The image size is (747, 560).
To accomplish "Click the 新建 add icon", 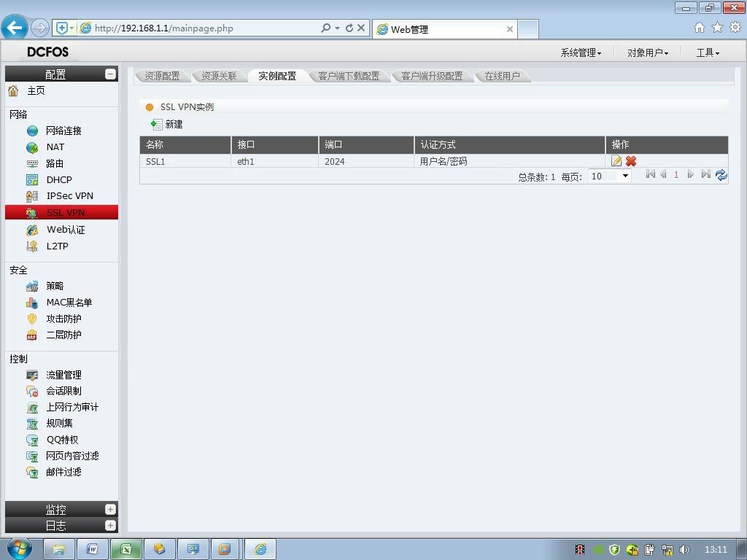I will (156, 125).
